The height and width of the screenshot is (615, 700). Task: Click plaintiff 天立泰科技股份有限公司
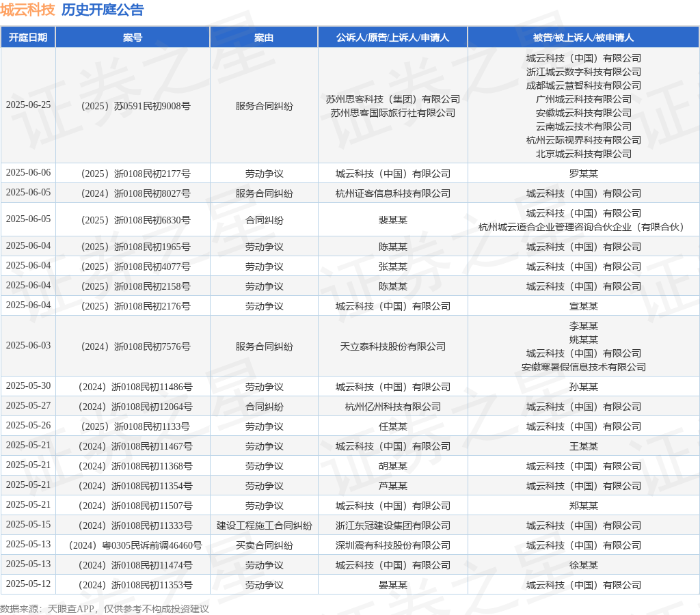coord(393,346)
